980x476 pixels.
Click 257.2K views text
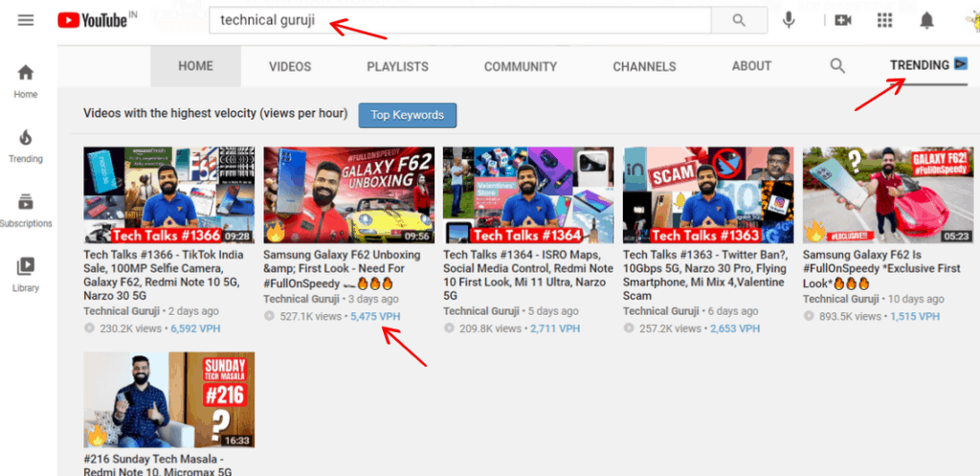click(x=669, y=329)
